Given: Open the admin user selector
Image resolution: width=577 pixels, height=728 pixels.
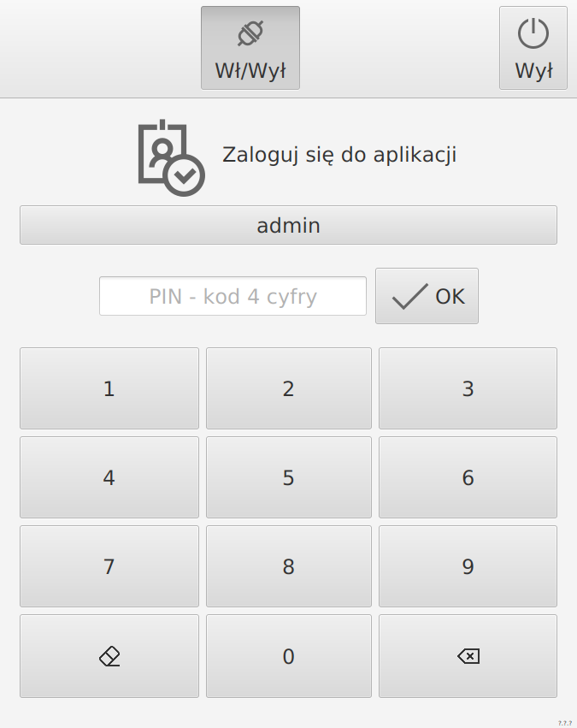Looking at the screenshot, I should [x=288, y=226].
